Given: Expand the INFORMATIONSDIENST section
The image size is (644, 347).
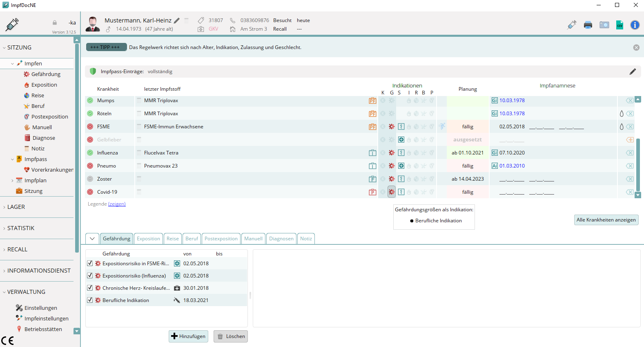Looking at the screenshot, I should point(4,271).
